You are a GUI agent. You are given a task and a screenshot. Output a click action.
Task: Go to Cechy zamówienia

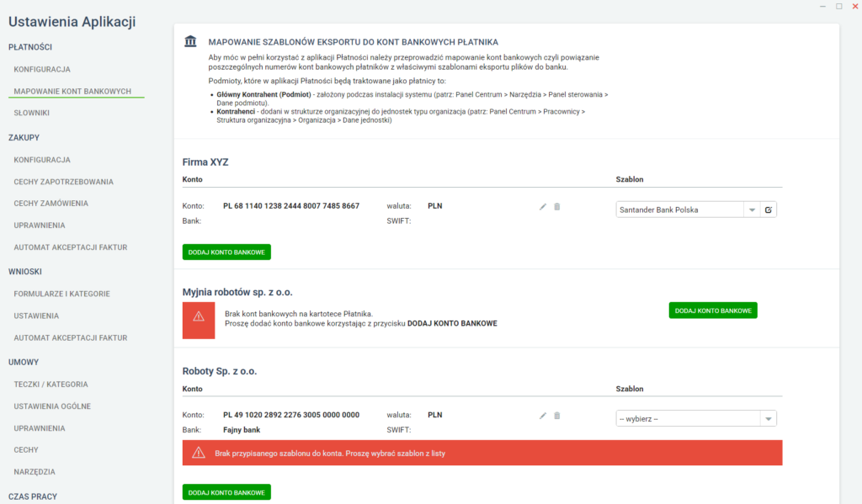click(x=51, y=204)
